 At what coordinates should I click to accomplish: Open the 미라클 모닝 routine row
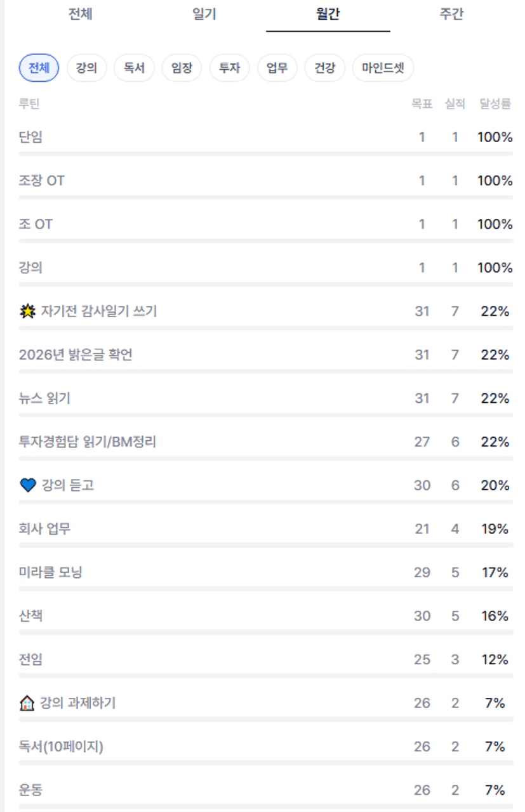click(x=51, y=573)
